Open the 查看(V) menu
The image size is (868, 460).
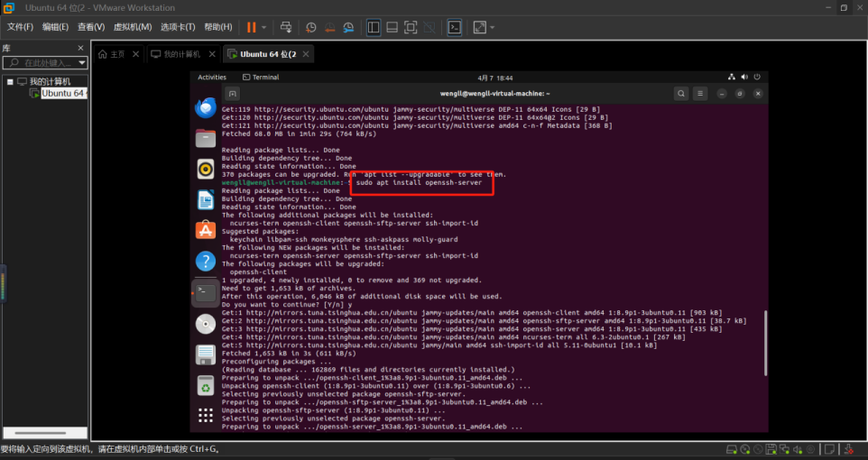coord(91,27)
